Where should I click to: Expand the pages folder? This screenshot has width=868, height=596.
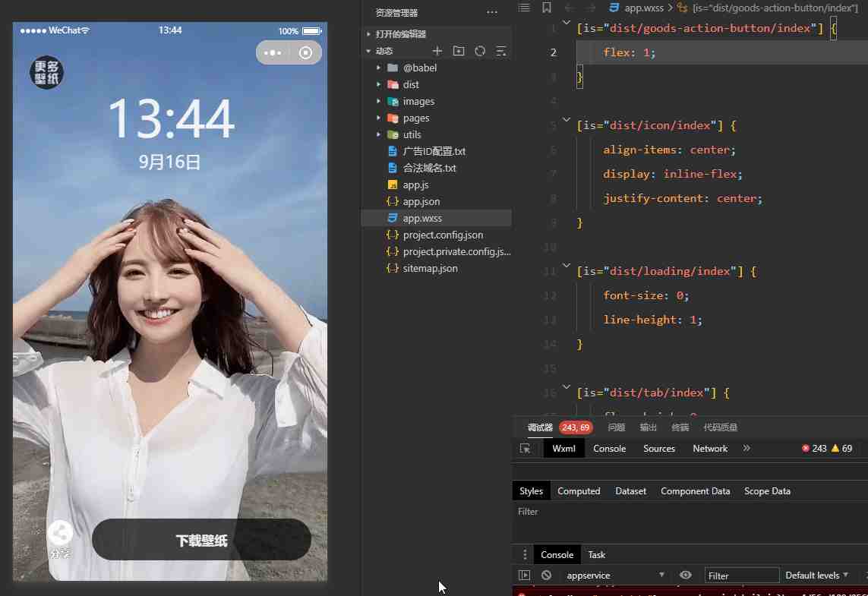point(378,118)
